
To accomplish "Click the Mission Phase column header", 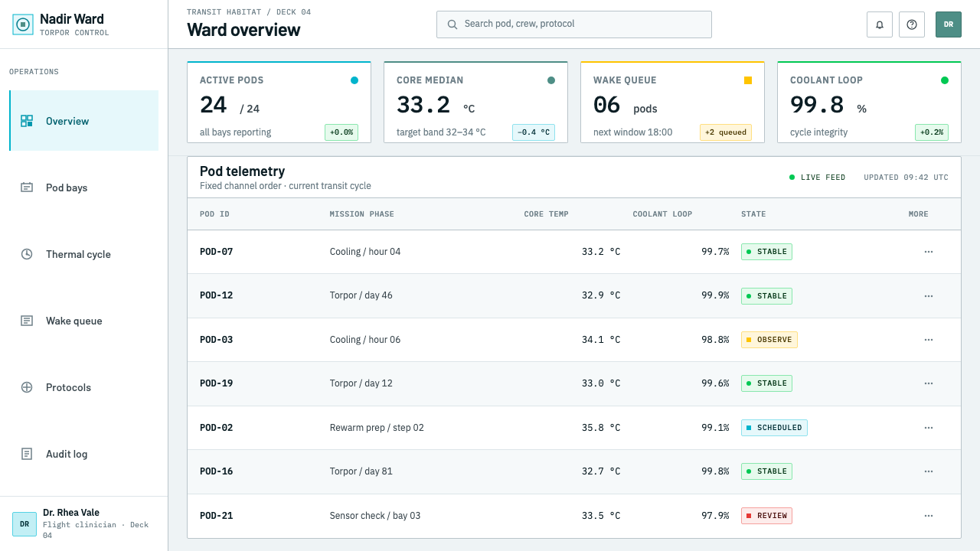I will point(362,214).
